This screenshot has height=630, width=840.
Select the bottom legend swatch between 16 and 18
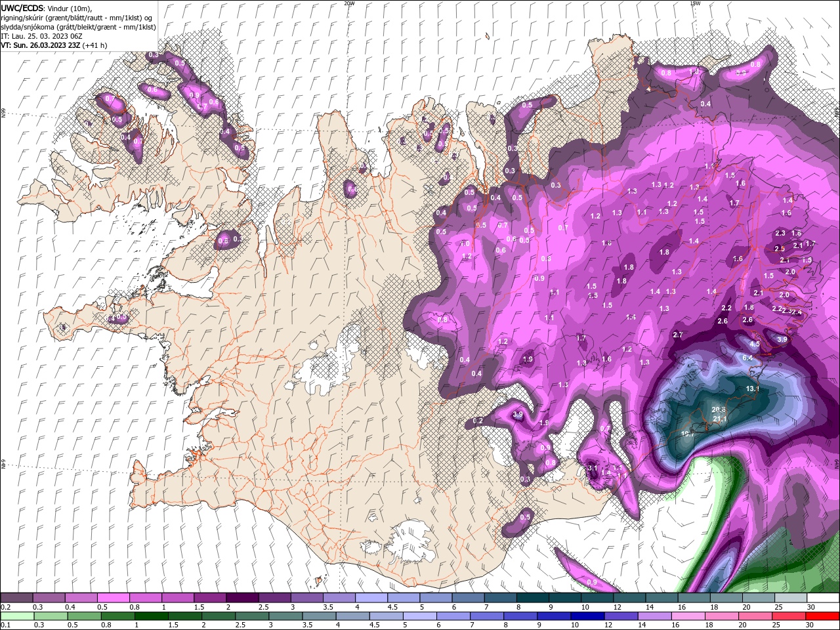[688, 616]
